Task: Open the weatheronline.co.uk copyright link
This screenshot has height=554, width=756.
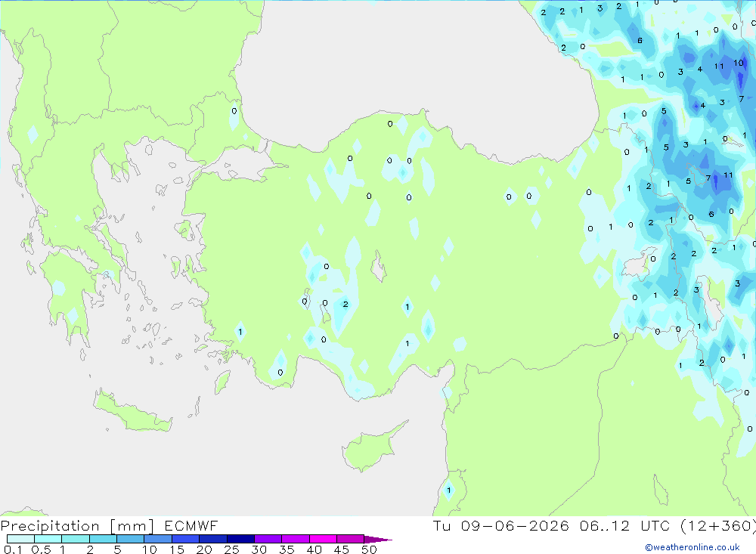Action: (x=692, y=547)
